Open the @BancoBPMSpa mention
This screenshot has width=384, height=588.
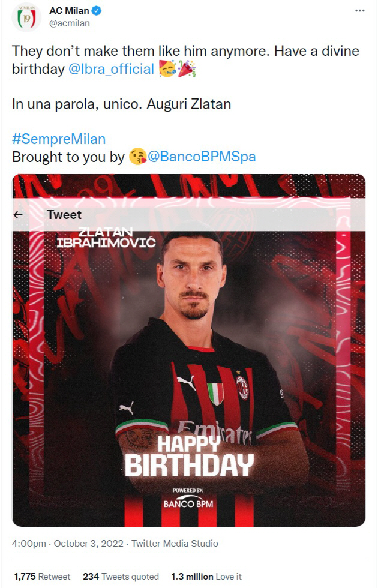pos(202,157)
